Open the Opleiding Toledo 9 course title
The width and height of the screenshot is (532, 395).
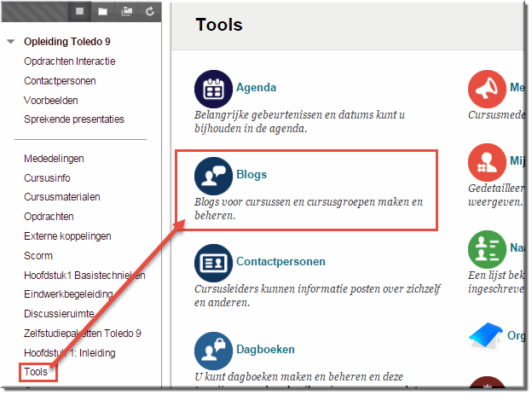[x=66, y=42]
